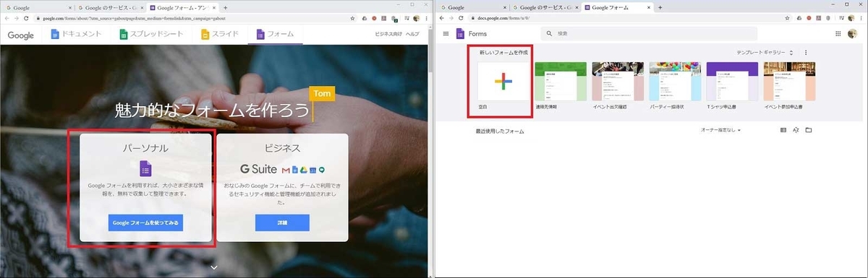Click the down chevron at page bottom
The width and height of the screenshot is (868, 278).
[x=214, y=267]
